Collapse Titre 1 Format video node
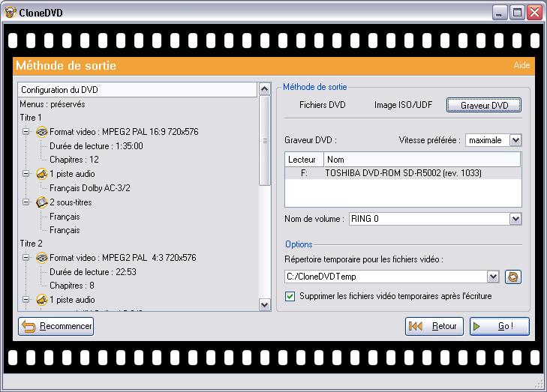Screen dimensions: 547x392 tap(26, 132)
